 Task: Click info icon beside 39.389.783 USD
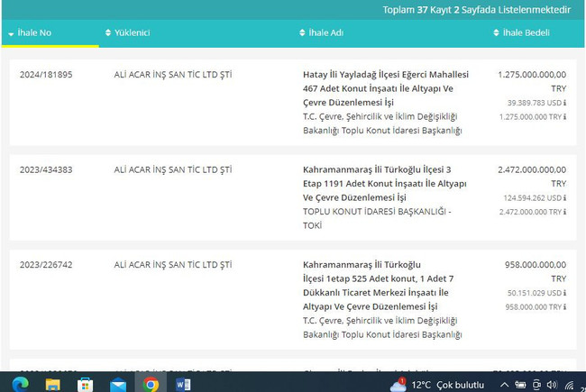(564, 103)
